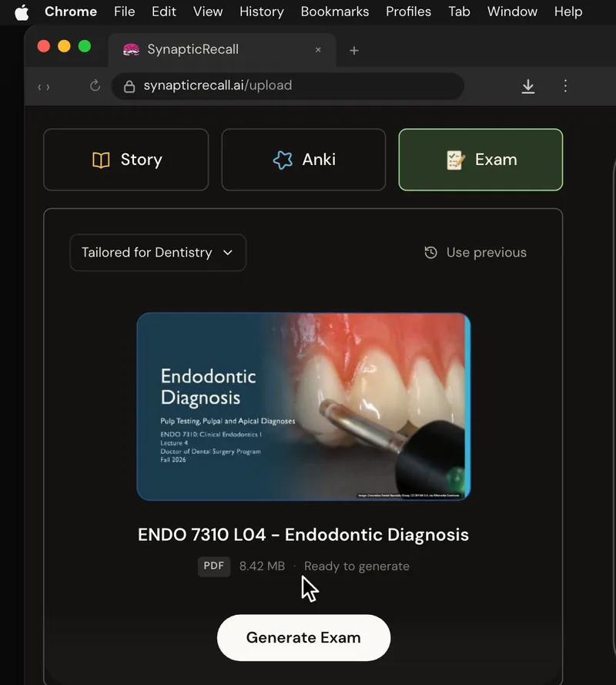Viewport: 616px width, 685px height.
Task: Open the Apple menu
Action: [x=22, y=12]
